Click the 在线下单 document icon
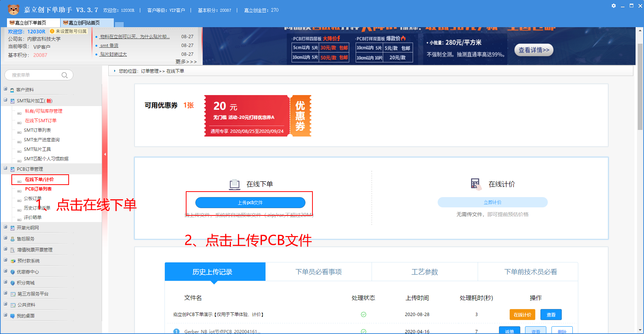The height and width of the screenshot is (334, 644). click(x=234, y=184)
